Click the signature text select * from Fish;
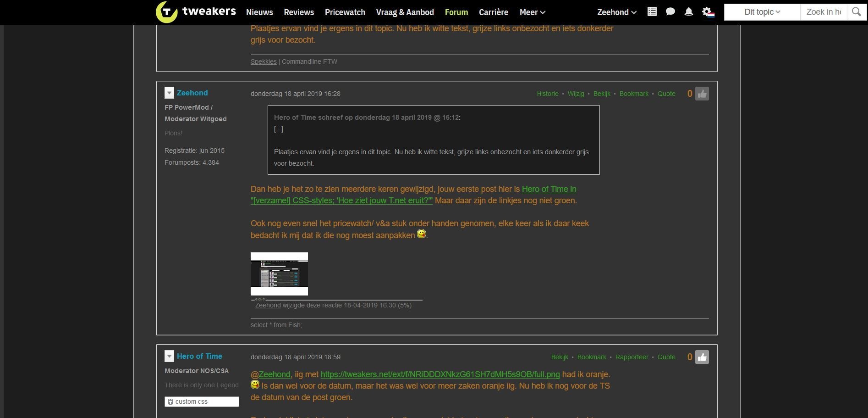Image resolution: width=868 pixels, height=418 pixels. point(276,325)
